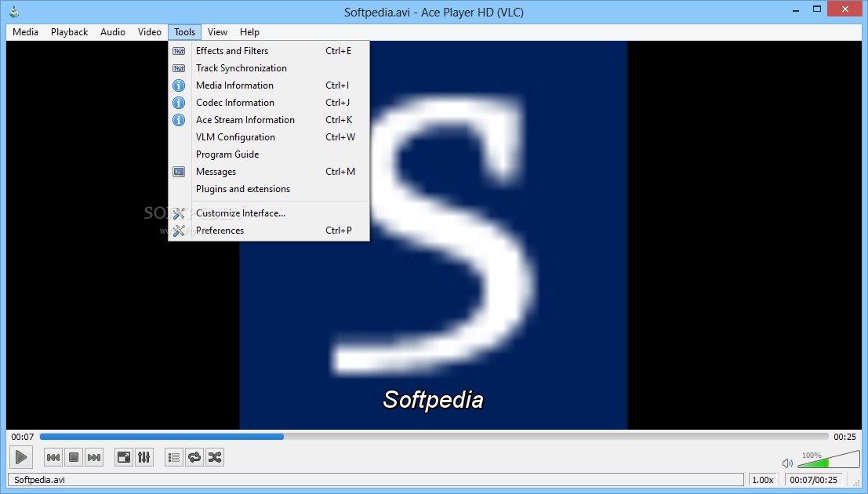
Task: Stop playback with the stop button
Action: coord(74,457)
